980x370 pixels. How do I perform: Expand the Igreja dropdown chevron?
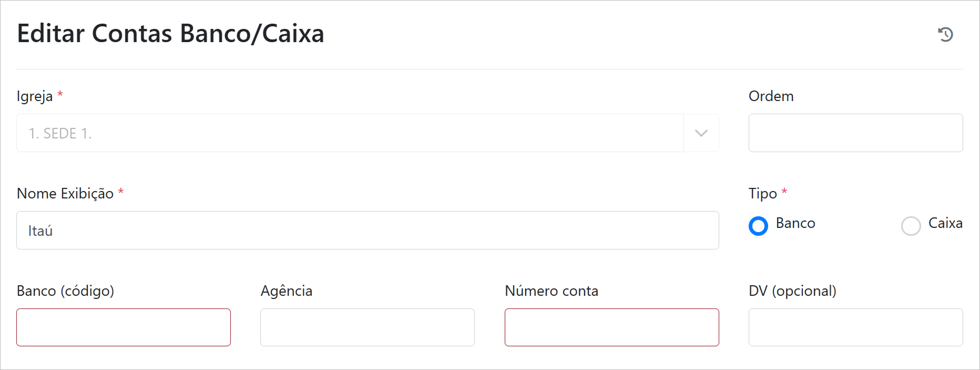coord(701,133)
